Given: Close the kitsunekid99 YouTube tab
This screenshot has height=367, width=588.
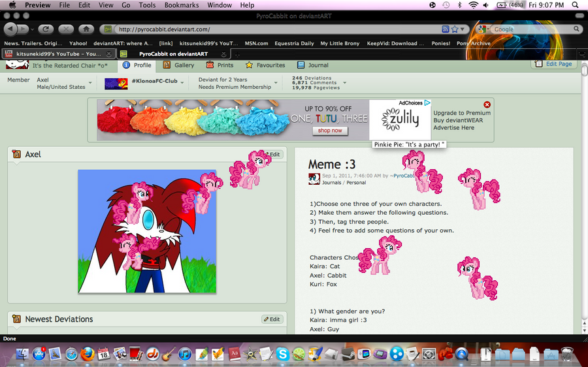Looking at the screenshot, I should coord(108,54).
